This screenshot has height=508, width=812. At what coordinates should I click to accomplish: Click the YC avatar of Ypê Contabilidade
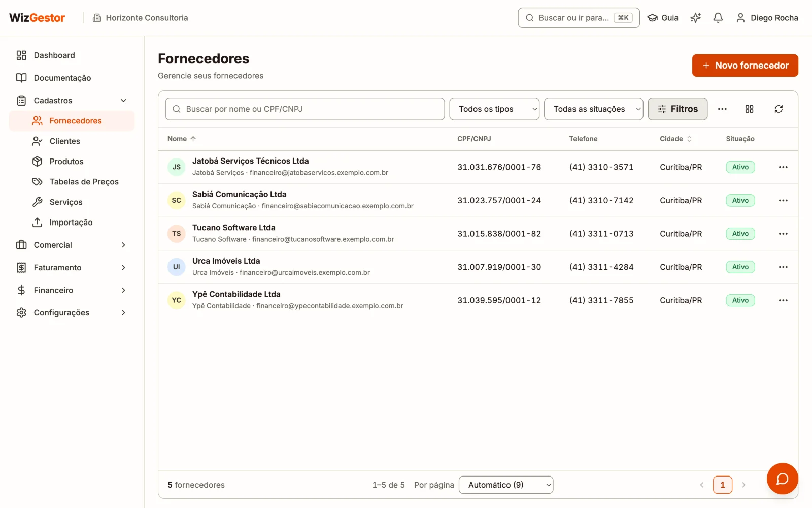pos(176,300)
